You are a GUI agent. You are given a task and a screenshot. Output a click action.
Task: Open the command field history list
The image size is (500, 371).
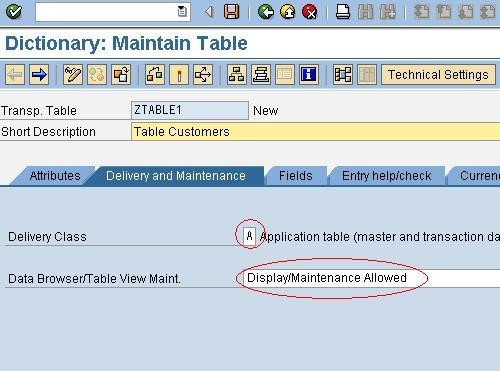(x=182, y=12)
